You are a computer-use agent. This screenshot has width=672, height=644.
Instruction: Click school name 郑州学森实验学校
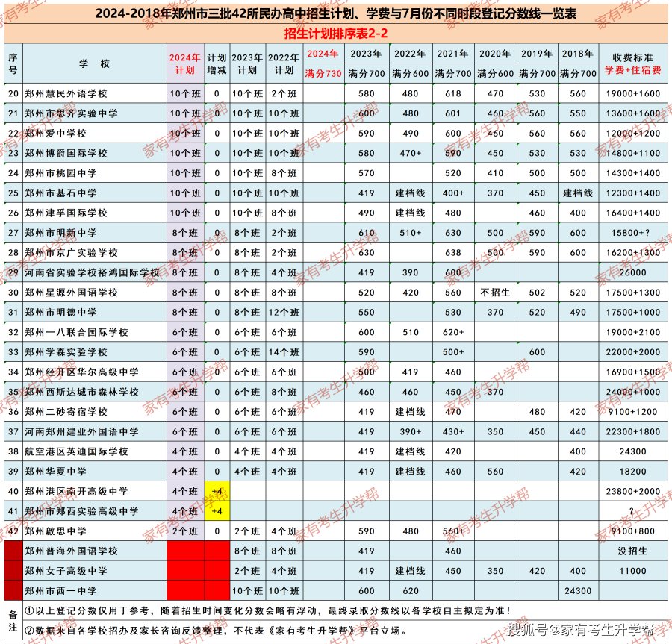66,352
